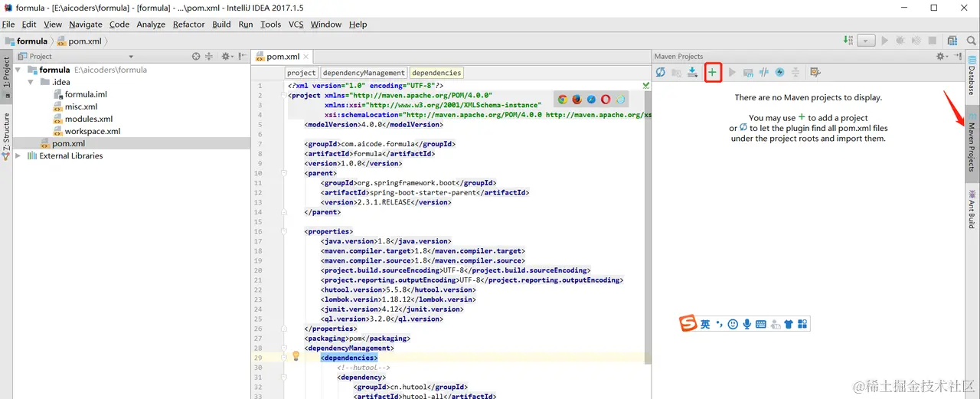Click Execute Maven Goal icon
The image size is (980, 399).
tap(748, 72)
